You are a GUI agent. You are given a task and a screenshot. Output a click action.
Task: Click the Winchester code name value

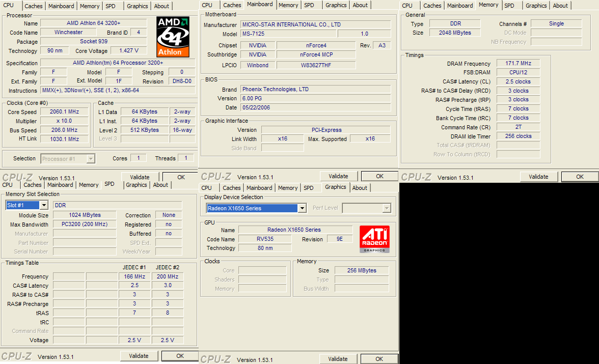(68, 33)
